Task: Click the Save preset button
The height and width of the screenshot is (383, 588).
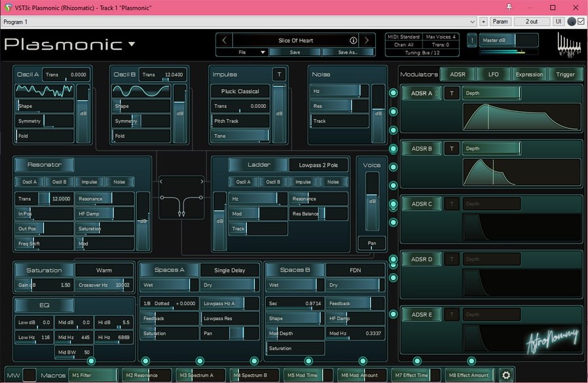Action: click(x=295, y=52)
